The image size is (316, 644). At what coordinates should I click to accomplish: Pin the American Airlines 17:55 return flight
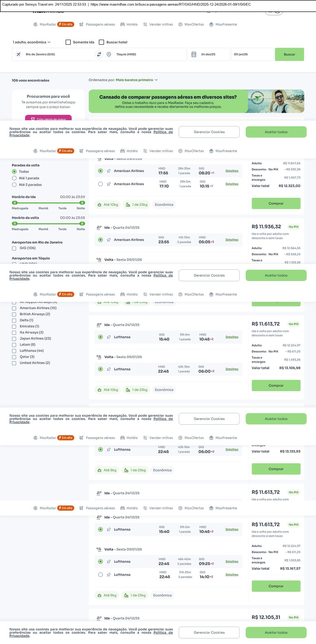click(x=109, y=171)
